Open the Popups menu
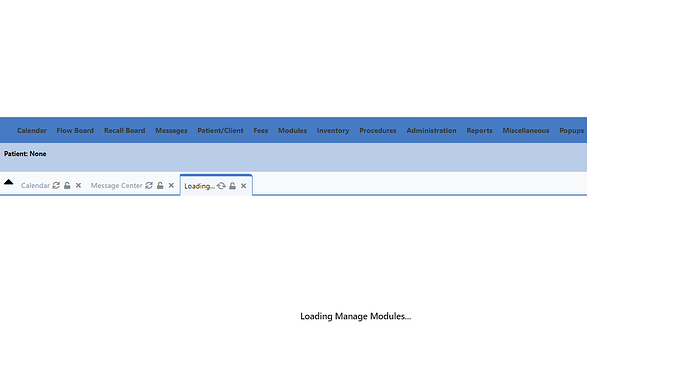Viewport: 690px width, 387px height. tap(571, 130)
